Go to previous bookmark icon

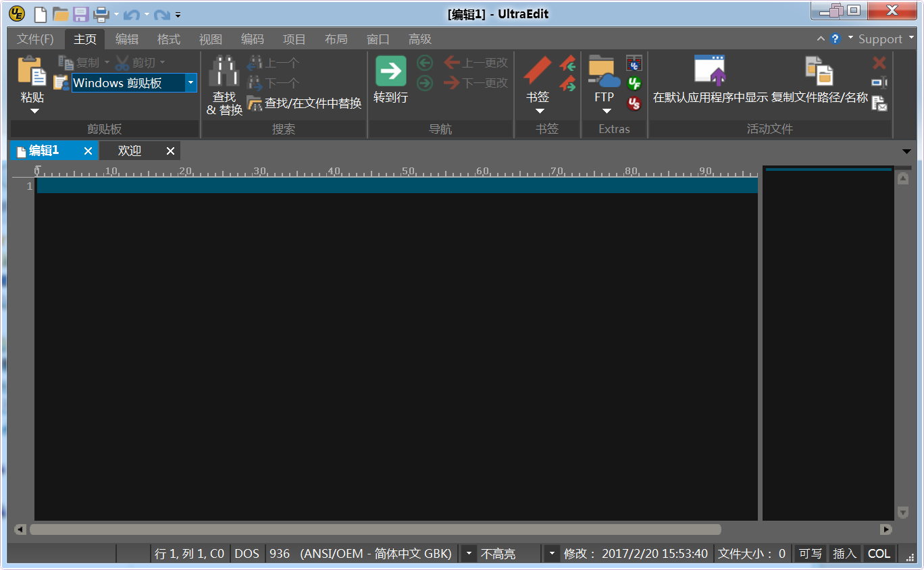pyautogui.click(x=567, y=63)
